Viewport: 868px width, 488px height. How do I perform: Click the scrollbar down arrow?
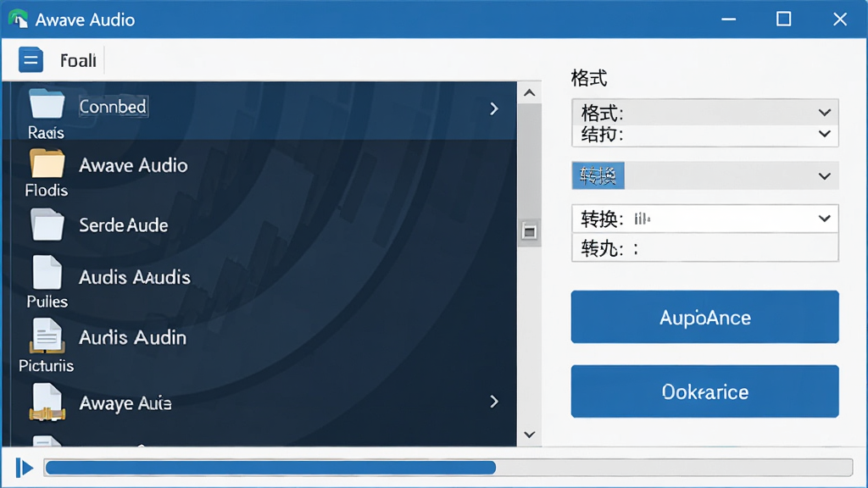[529, 435]
